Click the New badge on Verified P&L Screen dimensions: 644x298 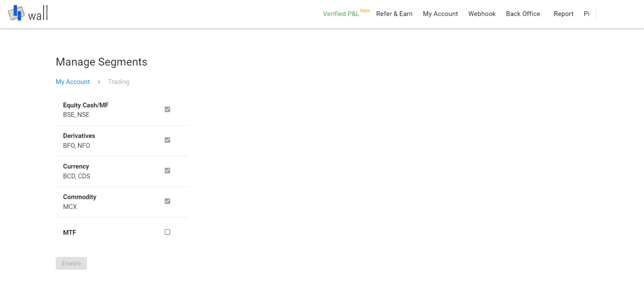click(x=365, y=10)
